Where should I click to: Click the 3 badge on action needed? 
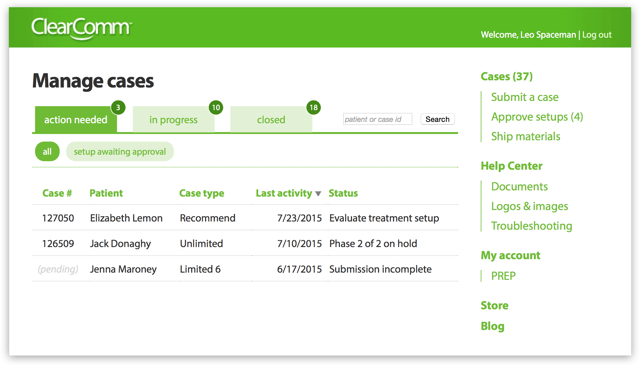click(118, 107)
